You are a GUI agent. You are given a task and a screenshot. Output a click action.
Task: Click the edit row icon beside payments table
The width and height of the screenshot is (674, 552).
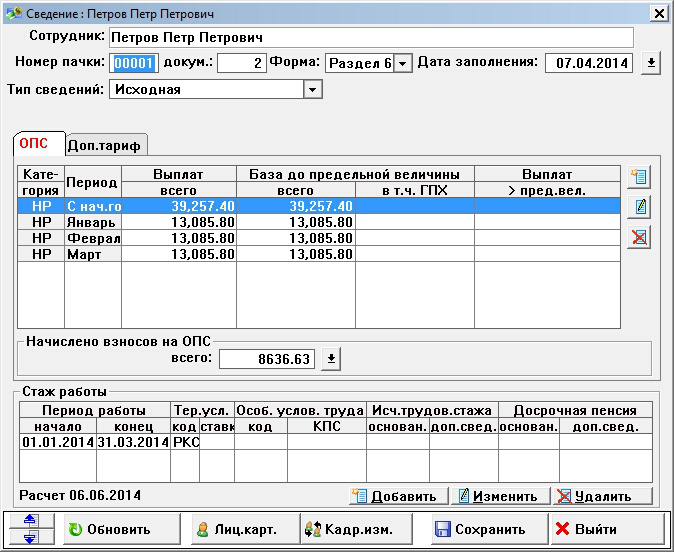[638, 208]
